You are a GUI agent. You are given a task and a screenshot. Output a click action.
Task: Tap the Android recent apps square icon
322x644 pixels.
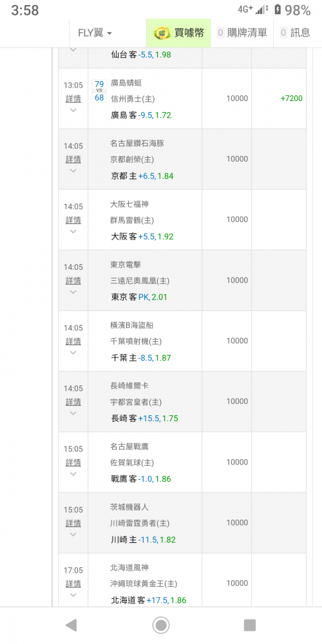[250, 625]
